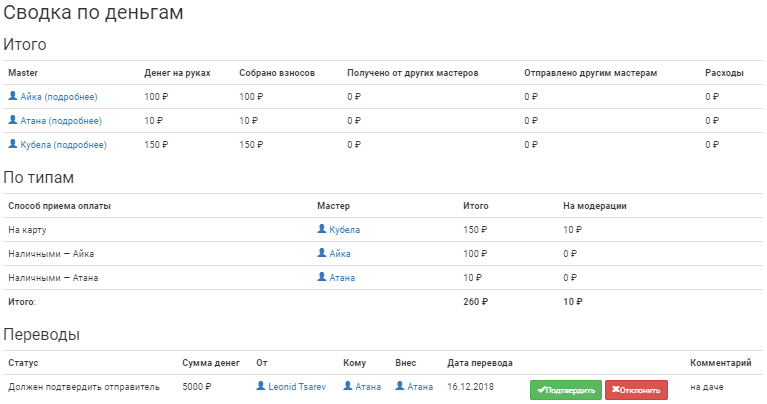Click user icon in Наличными – Атана row
This screenshot has width=767, height=404.
click(x=322, y=277)
